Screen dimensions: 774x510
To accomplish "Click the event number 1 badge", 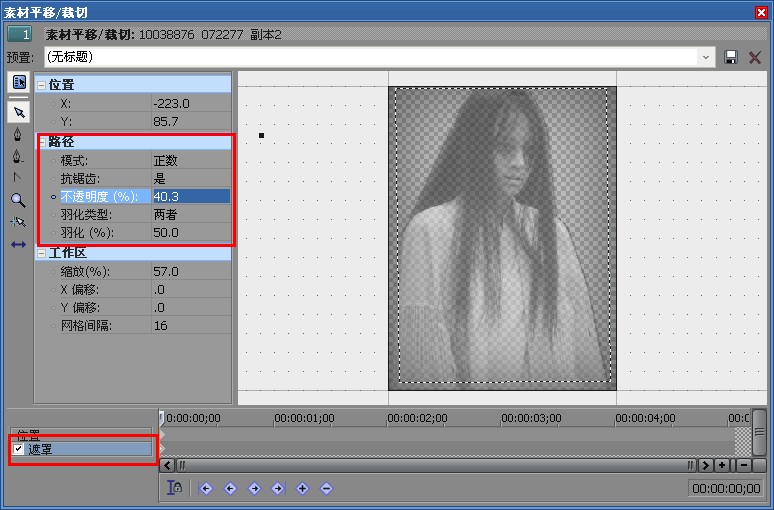I will [x=20, y=34].
